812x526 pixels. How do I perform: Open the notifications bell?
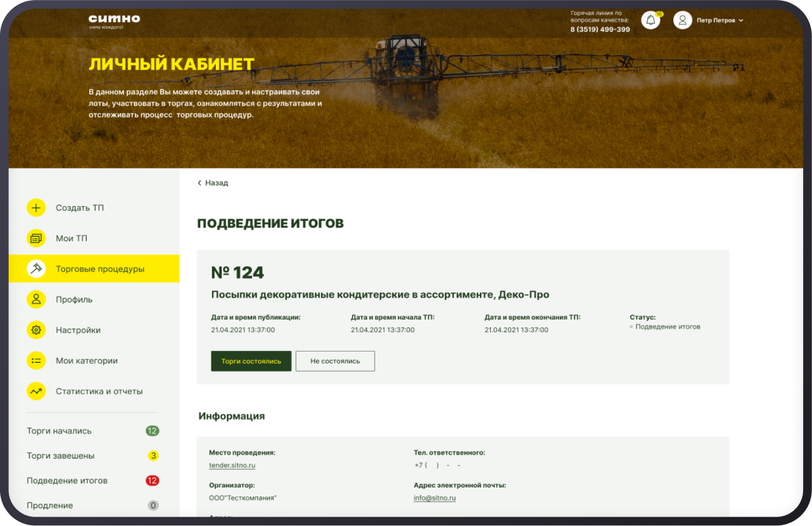[x=651, y=20]
